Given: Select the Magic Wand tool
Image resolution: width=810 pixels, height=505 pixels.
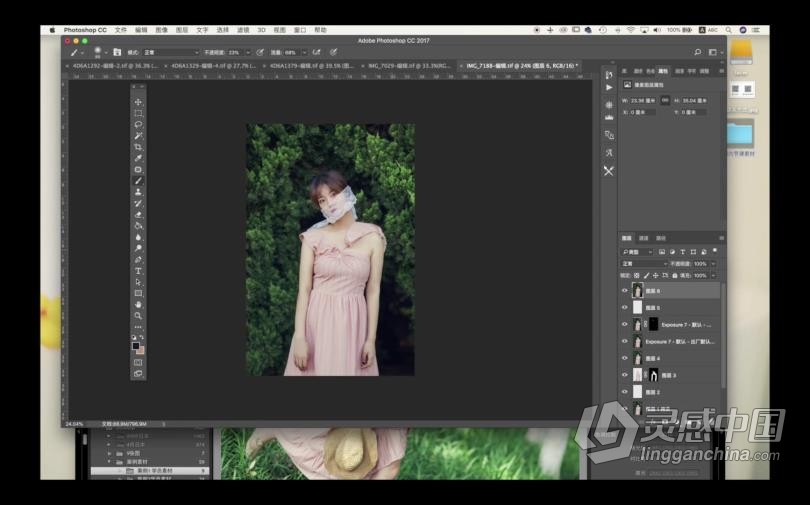Looking at the screenshot, I should pyautogui.click(x=138, y=136).
